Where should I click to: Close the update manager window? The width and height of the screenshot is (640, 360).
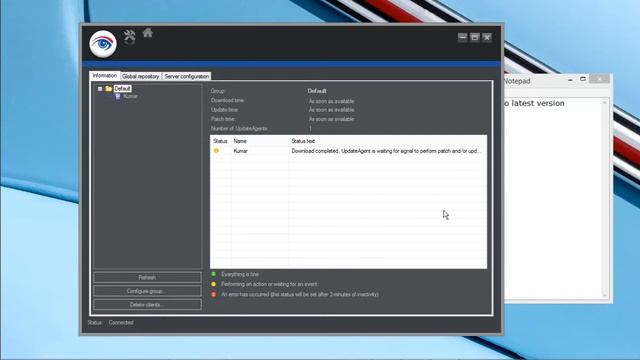pos(487,38)
